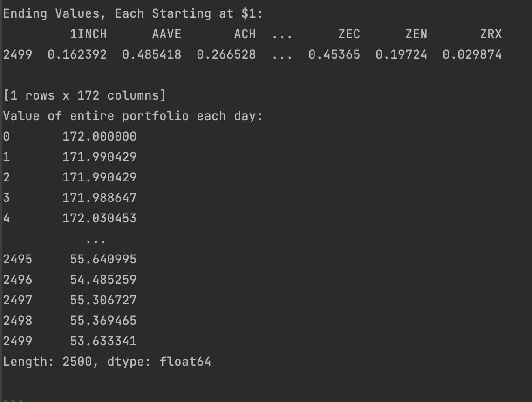Click the value 55.640995 on row 2495

pos(103,259)
